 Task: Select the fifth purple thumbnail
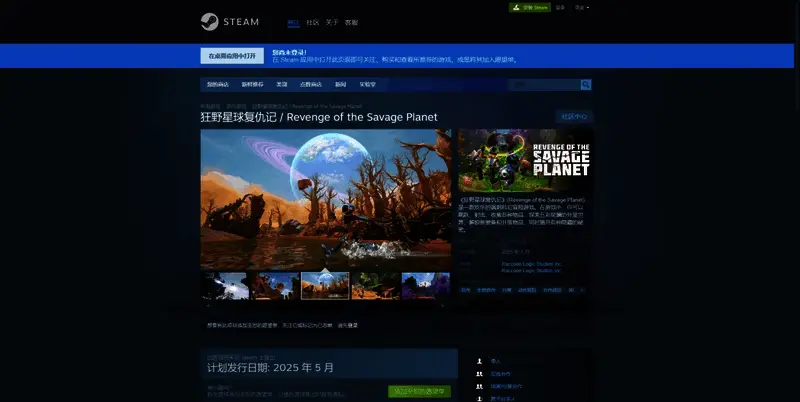(x=426, y=286)
